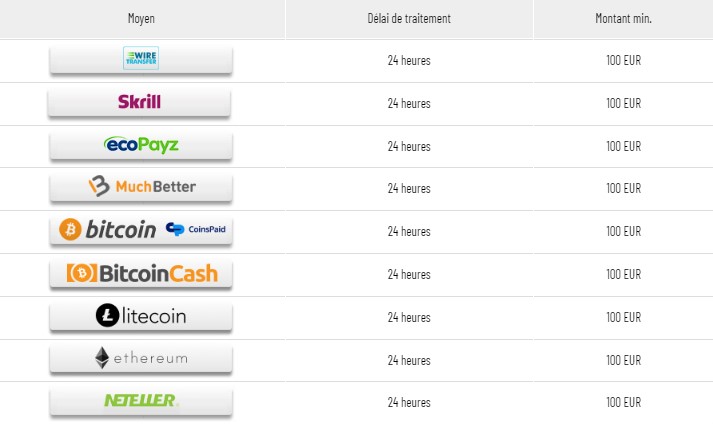Viewport: 713px width, 424px height.
Task: Click the CoinsPaid logo
Action: click(196, 229)
